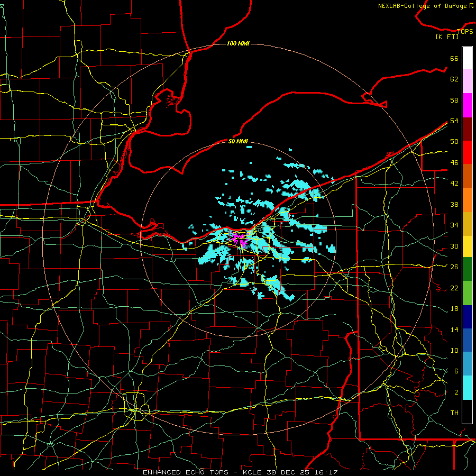Image resolution: width=476 pixels, height=476 pixels.
Task: Click the legend value 26
Action: pos(454,267)
